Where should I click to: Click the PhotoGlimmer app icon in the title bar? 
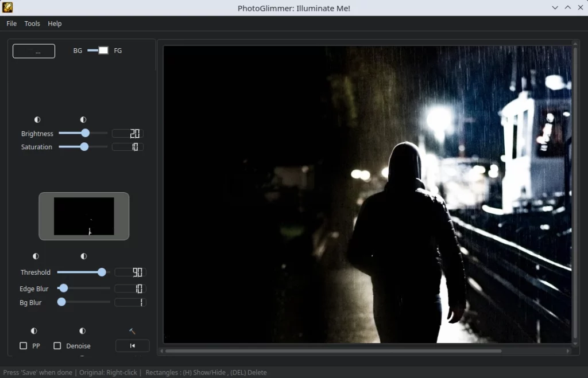(x=7, y=7)
